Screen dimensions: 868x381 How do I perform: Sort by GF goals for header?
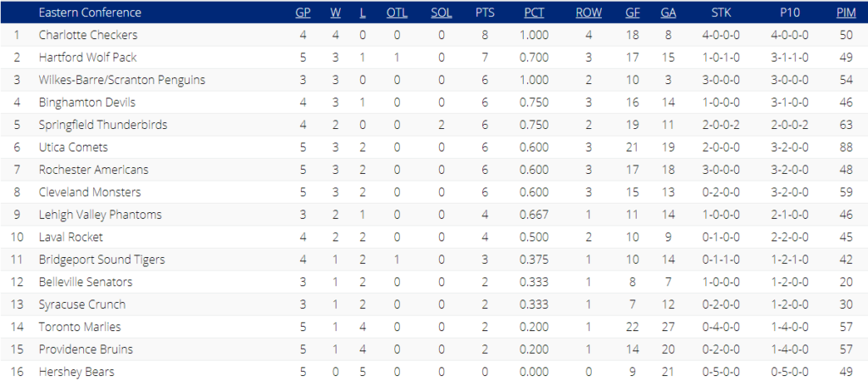point(632,13)
